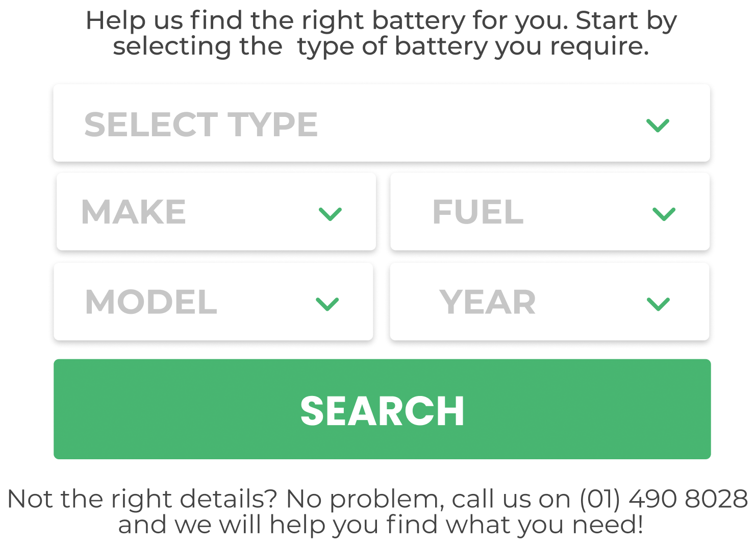This screenshot has width=756, height=545.
Task: Click the 'FUEL' placeholder label
Action: 477,212
